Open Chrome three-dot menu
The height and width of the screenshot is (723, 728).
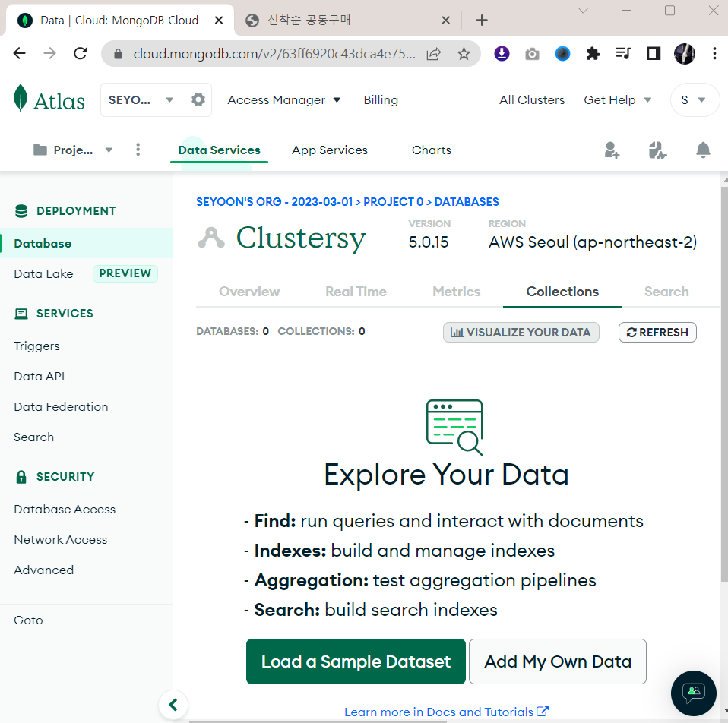pos(714,54)
